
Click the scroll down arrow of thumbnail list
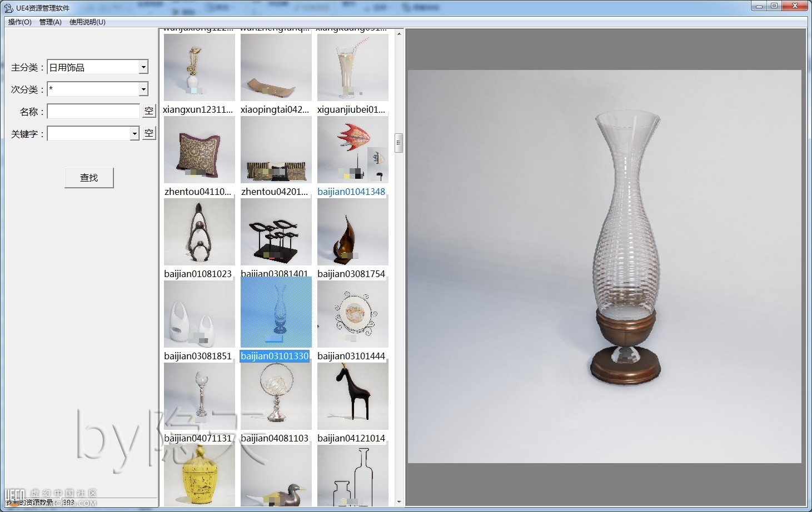[x=398, y=502]
